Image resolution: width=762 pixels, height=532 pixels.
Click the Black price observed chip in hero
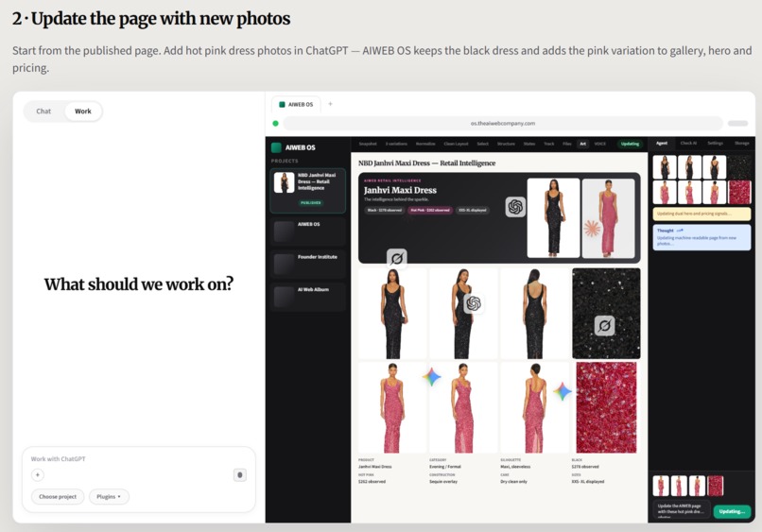(385, 211)
